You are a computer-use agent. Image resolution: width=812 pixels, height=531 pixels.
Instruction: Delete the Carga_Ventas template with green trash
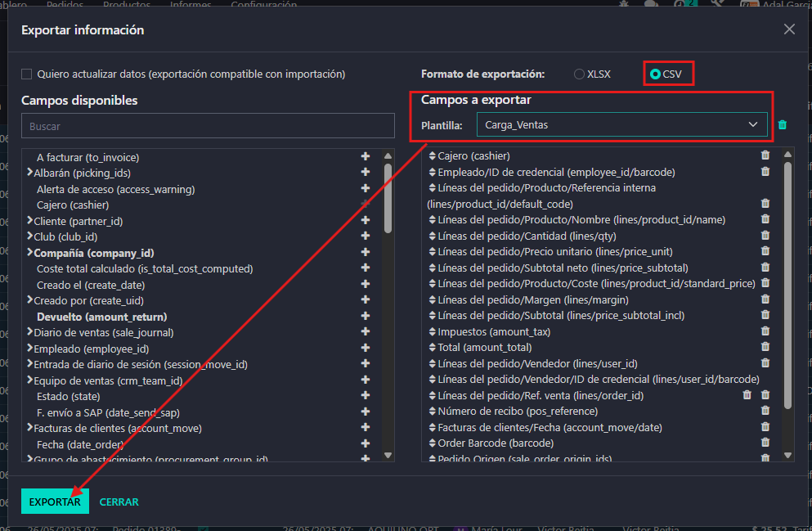[783, 125]
